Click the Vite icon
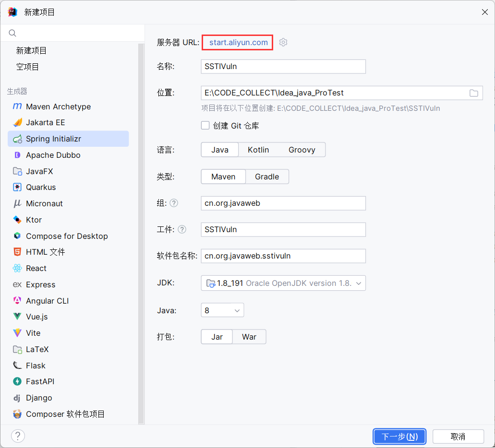Viewport: 495px width, 448px height. pos(17,333)
